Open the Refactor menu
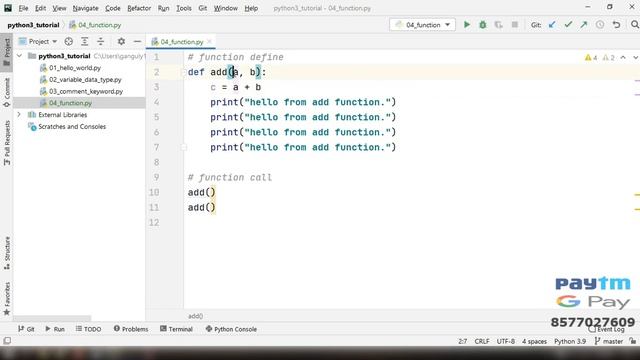This screenshot has height=360, width=640. point(139,8)
